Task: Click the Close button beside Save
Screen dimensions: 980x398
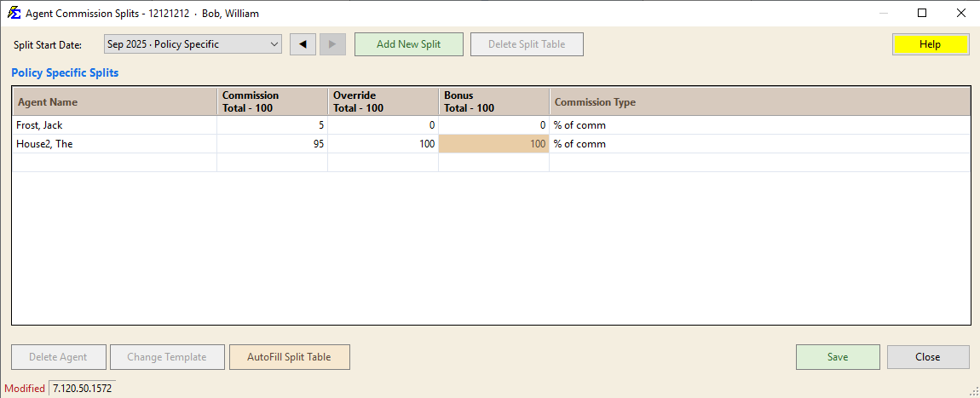Action: (927, 357)
